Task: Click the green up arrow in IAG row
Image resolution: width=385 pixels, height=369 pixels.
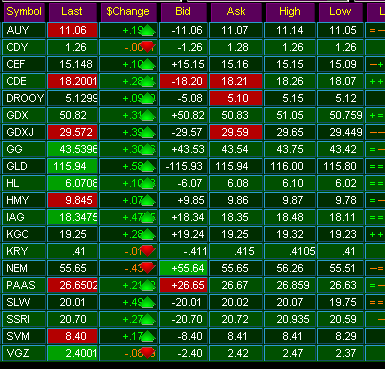Action: coord(148,217)
